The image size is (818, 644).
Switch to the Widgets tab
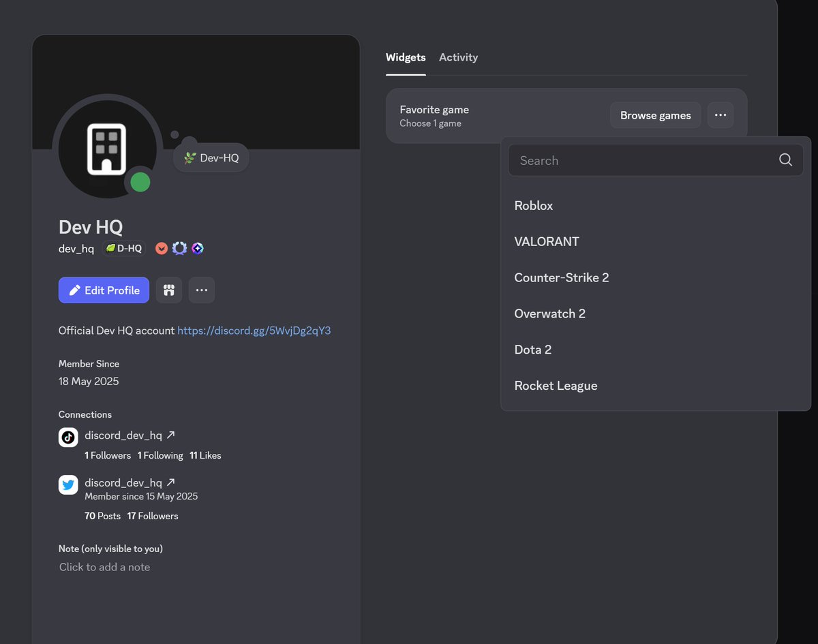coord(406,57)
